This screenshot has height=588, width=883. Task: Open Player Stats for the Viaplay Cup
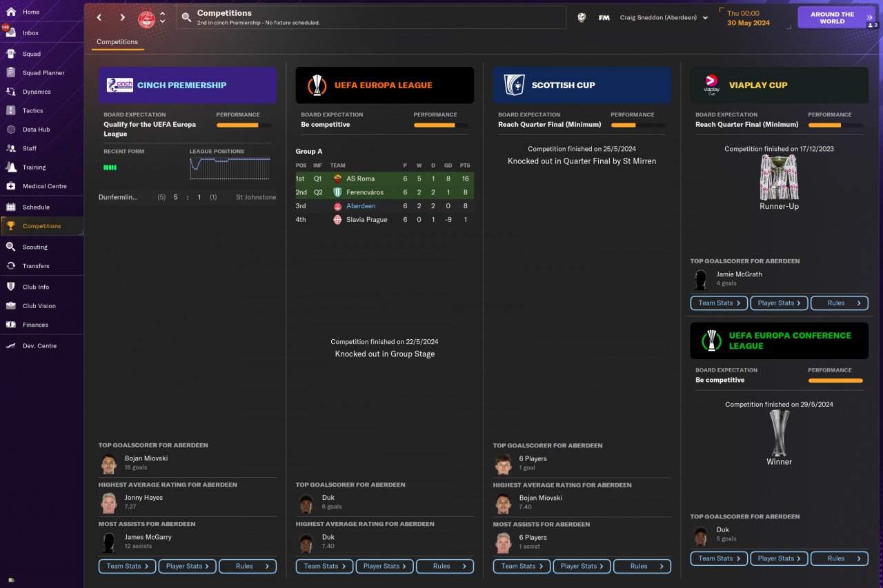click(x=780, y=303)
